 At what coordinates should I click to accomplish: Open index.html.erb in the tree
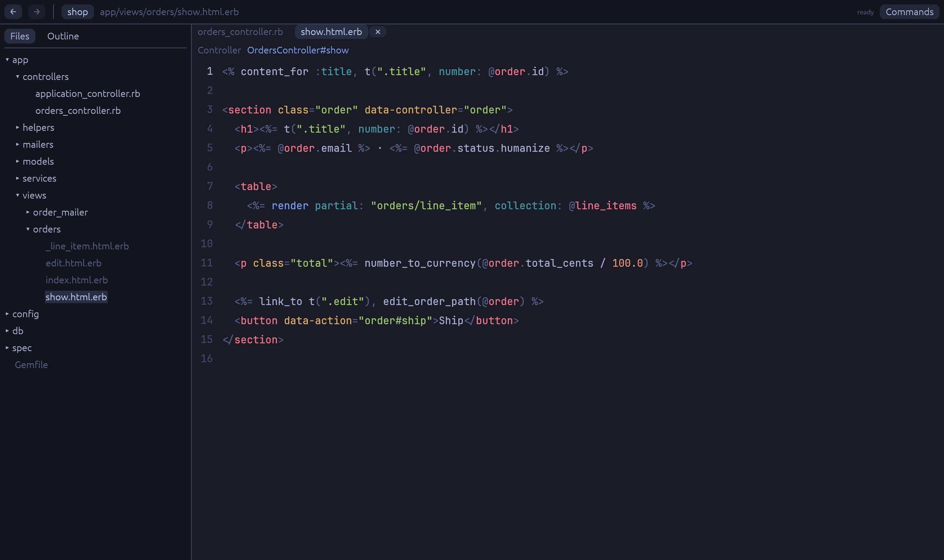click(x=77, y=280)
